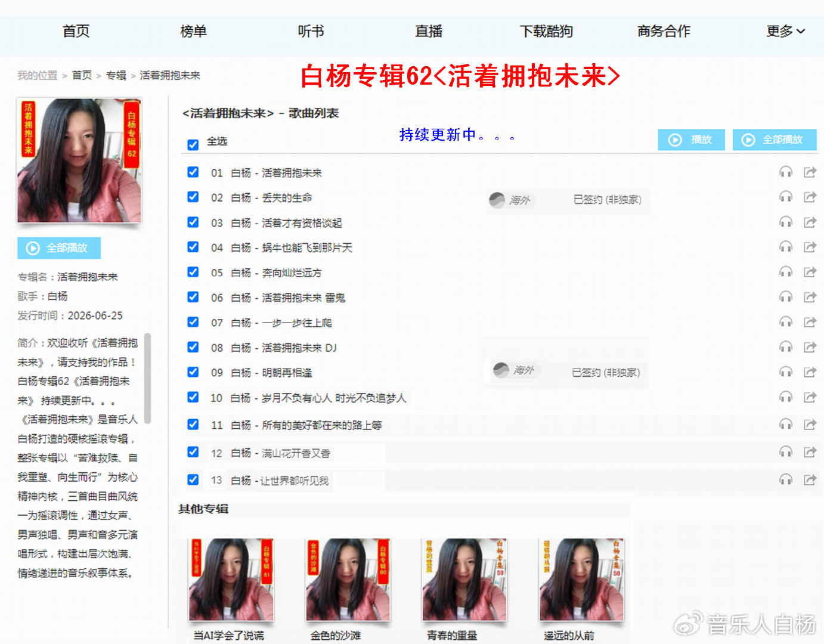Image resolution: width=824 pixels, height=644 pixels.
Task: Share track 03 活着才有资格谈起
Action: 810,222
